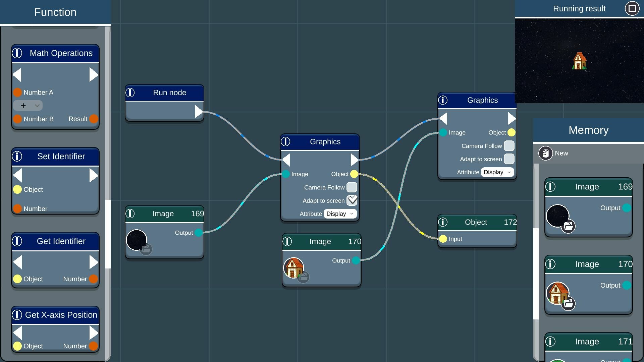The width and height of the screenshot is (644, 362).
Task: Click the Function panel header
Action: point(55,12)
